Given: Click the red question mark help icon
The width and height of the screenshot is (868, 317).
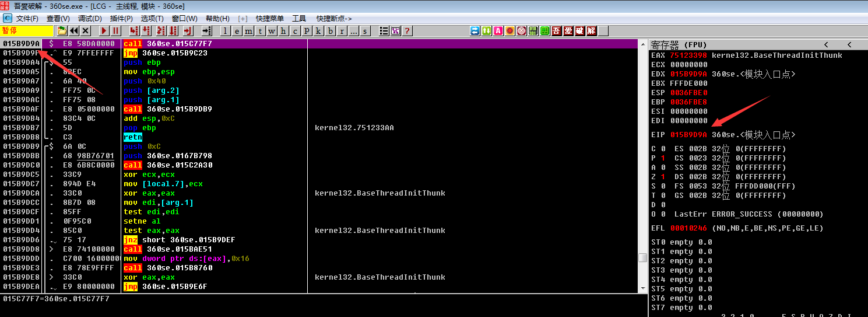Looking at the screenshot, I should (407, 31).
